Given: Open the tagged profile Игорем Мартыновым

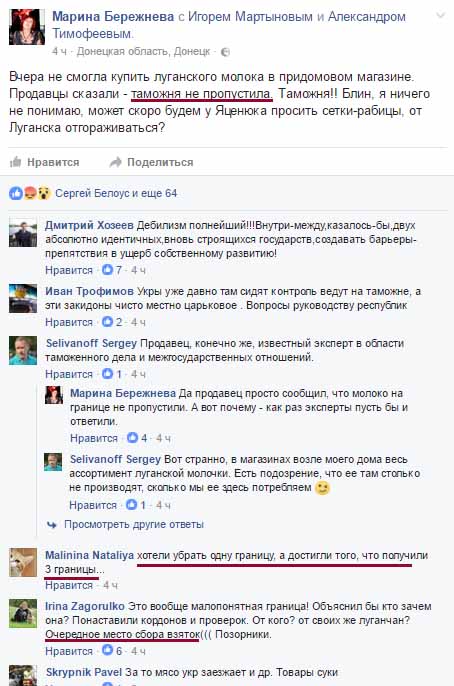Looking at the screenshot, I should pyautogui.click(x=250, y=17).
